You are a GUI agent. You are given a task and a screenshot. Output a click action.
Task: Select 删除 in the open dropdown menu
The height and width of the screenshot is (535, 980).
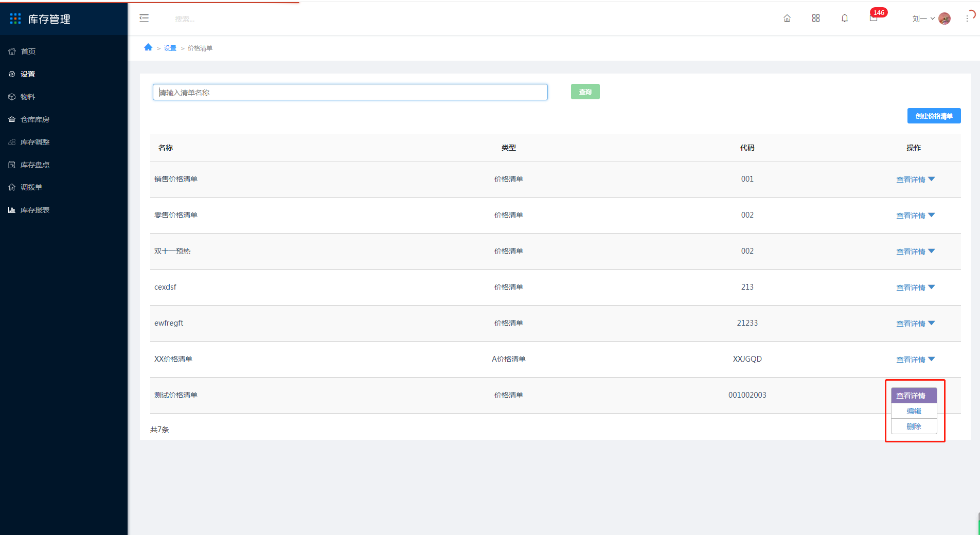pyautogui.click(x=914, y=426)
